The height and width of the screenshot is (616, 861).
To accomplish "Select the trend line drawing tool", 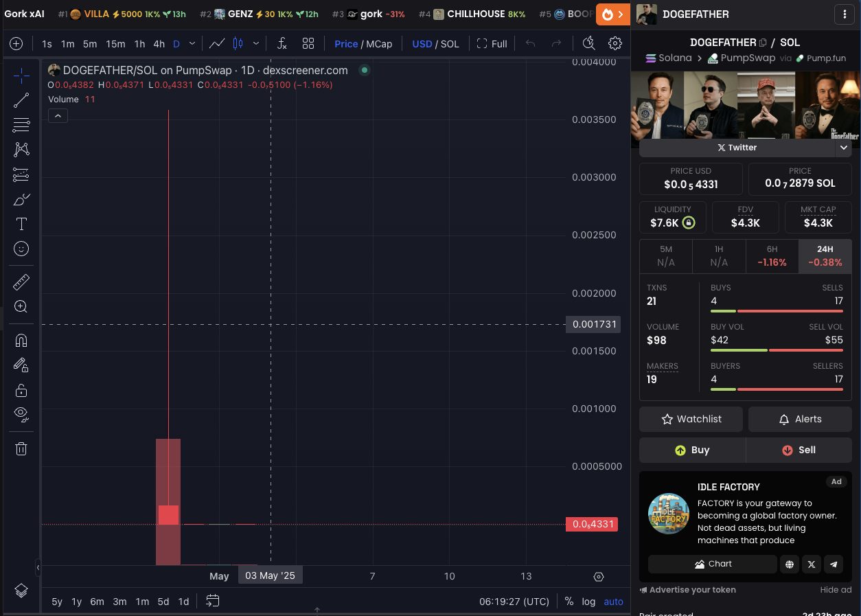I will (x=21, y=100).
